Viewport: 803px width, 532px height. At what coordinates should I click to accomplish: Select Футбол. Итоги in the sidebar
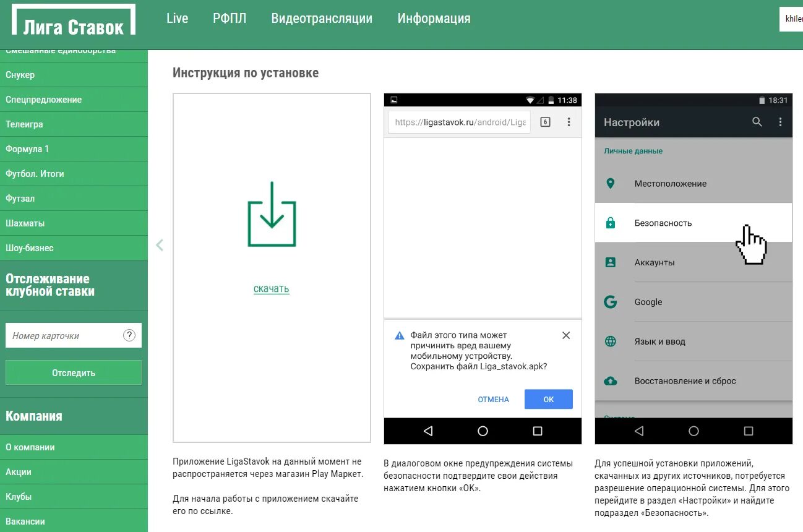74,174
